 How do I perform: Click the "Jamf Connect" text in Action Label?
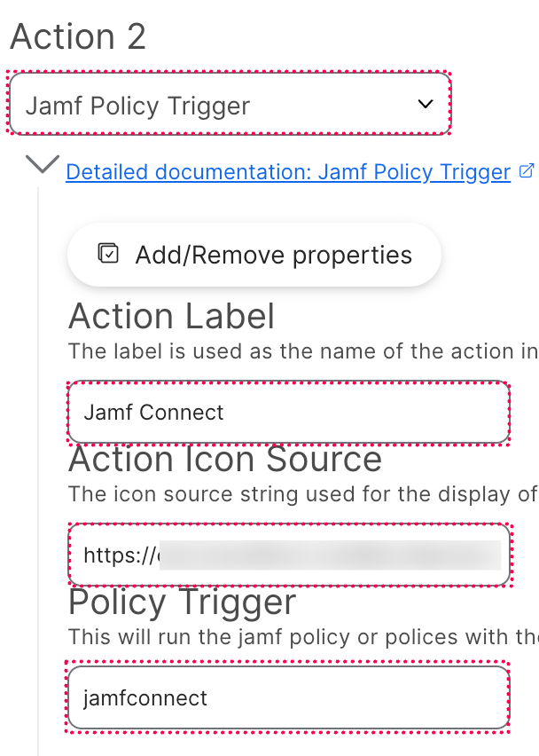click(x=153, y=412)
